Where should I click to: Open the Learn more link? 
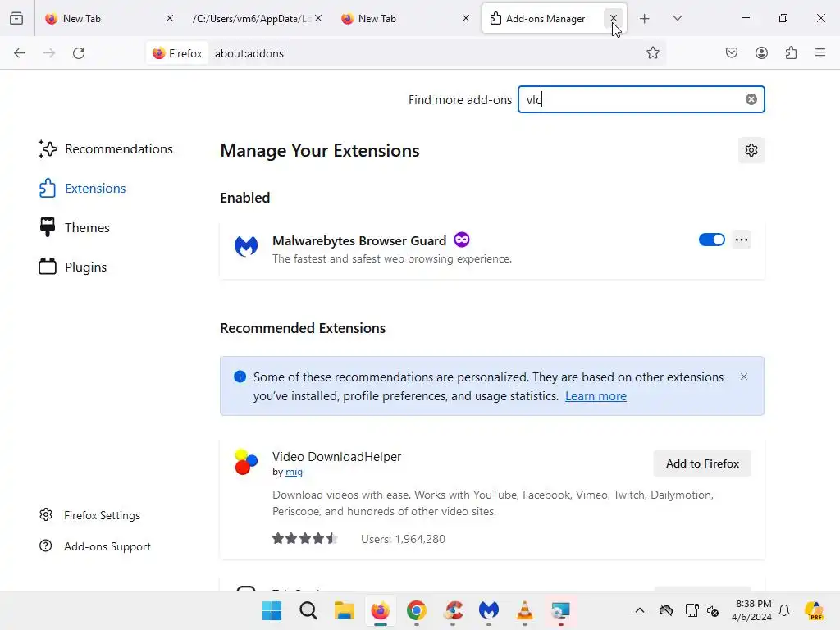click(x=596, y=396)
